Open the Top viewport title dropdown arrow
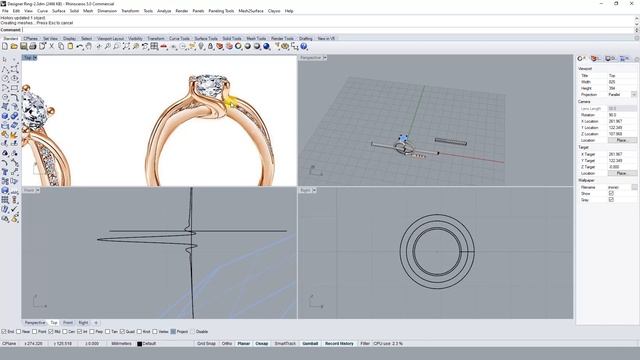This screenshot has height=360, width=640. click(35, 58)
